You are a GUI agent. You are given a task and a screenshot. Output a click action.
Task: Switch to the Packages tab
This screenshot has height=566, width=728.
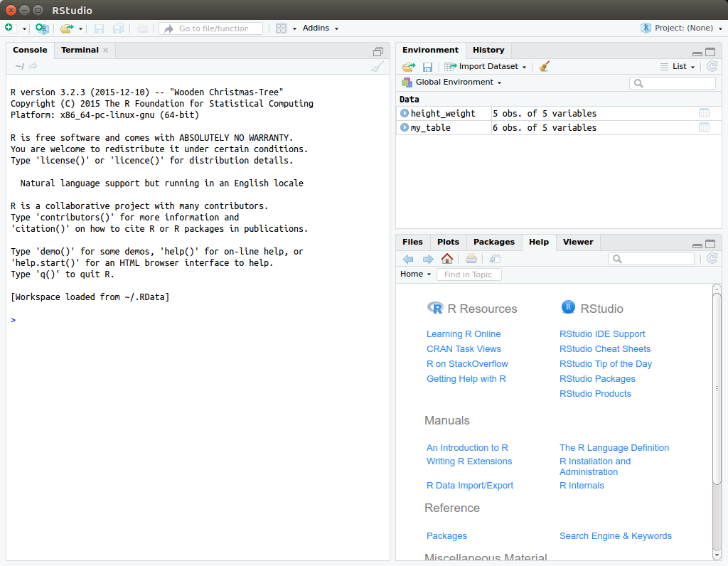493,242
